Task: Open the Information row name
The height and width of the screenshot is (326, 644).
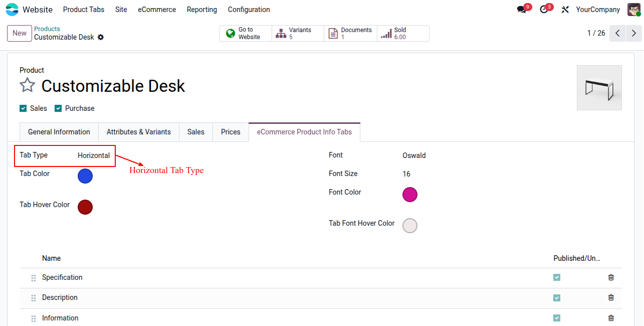Action: [60, 318]
